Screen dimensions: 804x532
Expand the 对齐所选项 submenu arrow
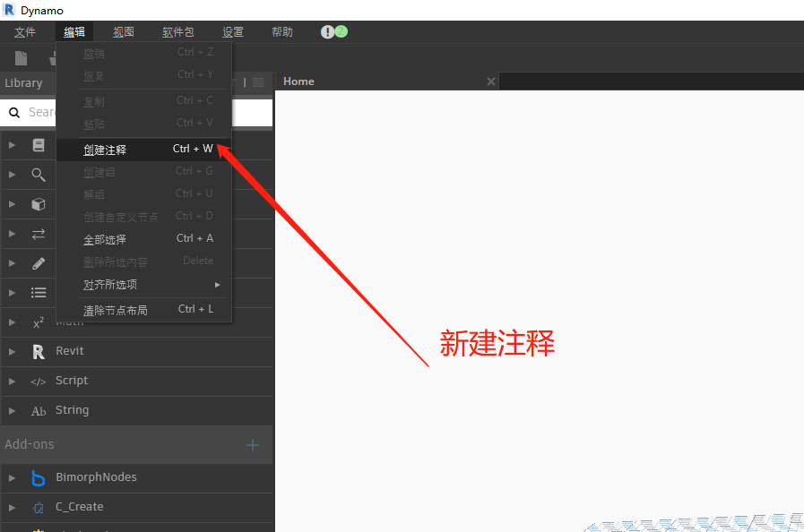pos(218,285)
